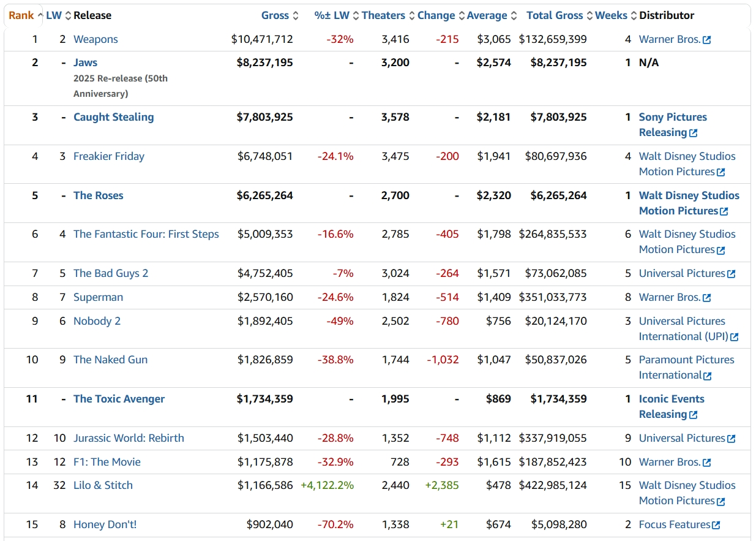Open The Bad Guys 2 link
756x541 pixels.
coord(111,273)
